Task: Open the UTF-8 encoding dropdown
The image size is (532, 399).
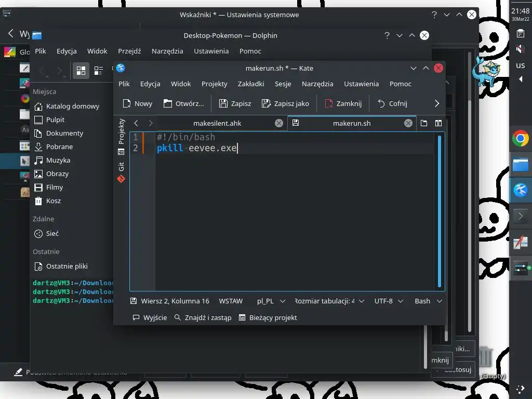Action: click(x=389, y=301)
